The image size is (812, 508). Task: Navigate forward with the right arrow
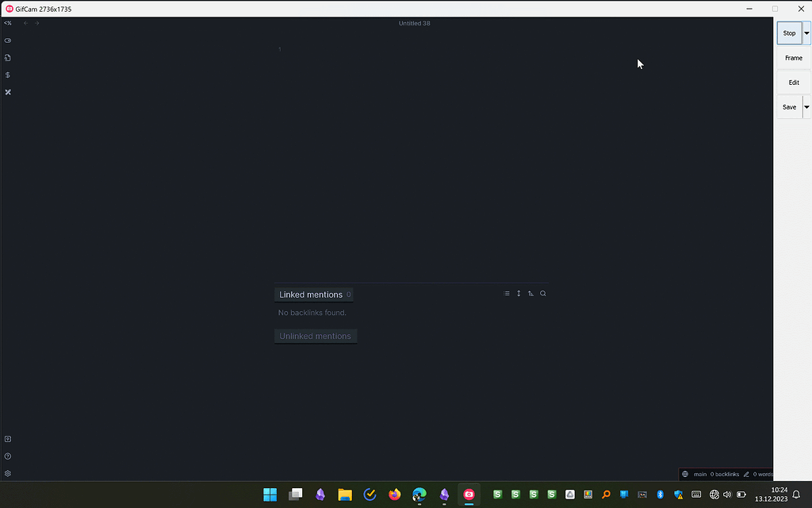pos(37,23)
